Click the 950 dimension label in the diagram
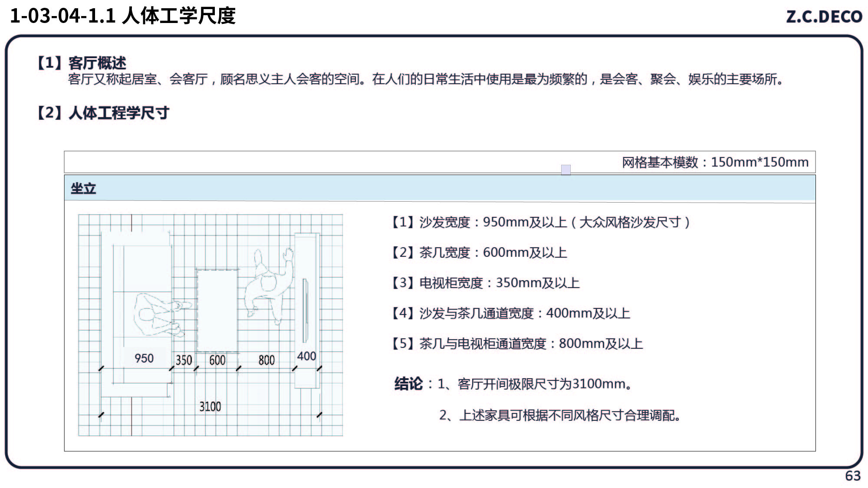The image size is (868, 488). tap(144, 358)
